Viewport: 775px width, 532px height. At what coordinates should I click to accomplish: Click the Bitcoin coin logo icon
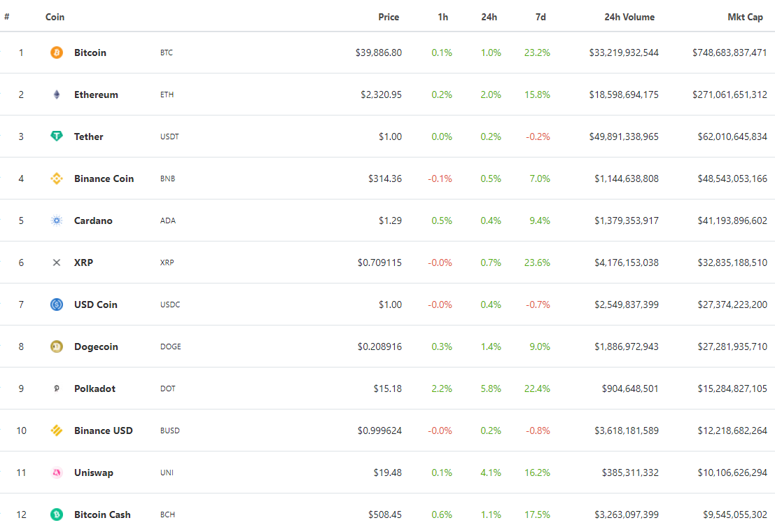(x=56, y=52)
